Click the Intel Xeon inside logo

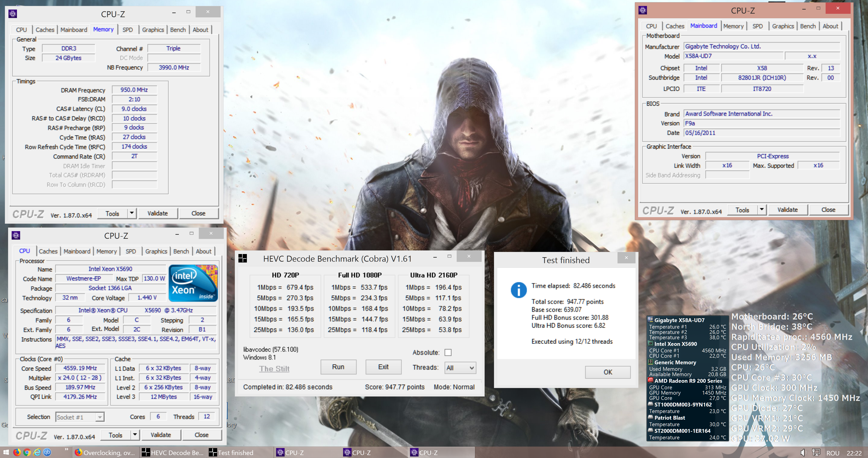click(x=193, y=283)
